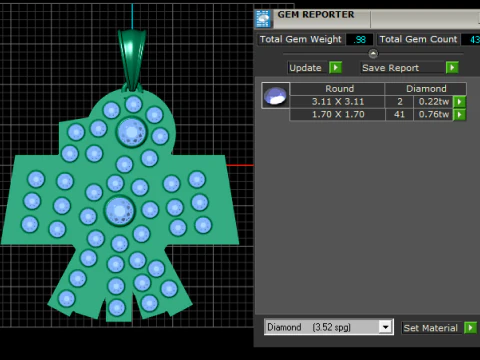Select the 3.11 X 3.11 size cell
Viewport: 480px width, 360px height.
click(x=337, y=102)
